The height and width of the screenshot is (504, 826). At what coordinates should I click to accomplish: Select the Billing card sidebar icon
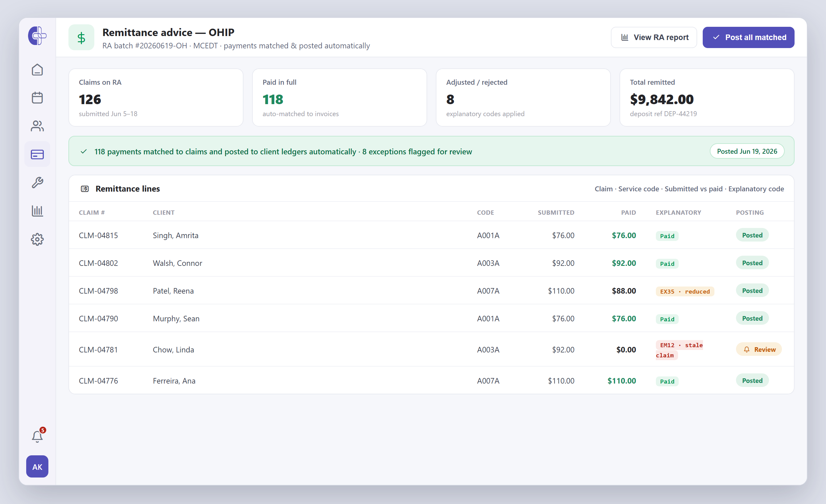[x=37, y=154]
